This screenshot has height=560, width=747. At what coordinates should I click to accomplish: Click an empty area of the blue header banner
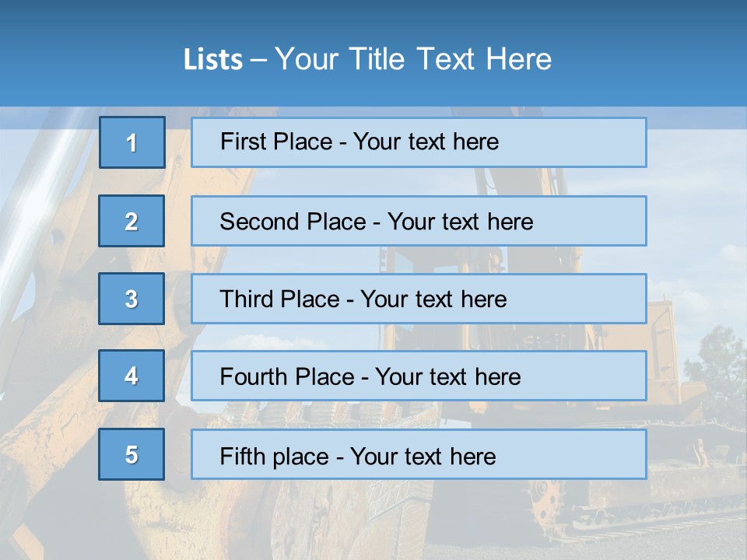(x=661, y=47)
